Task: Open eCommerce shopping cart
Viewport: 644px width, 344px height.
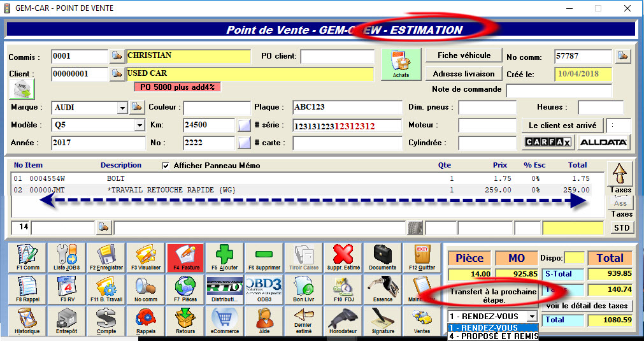Action: tap(224, 322)
